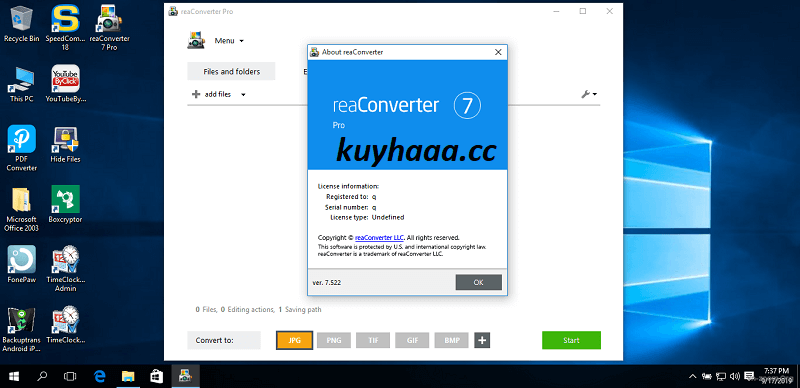Click OK in About dialog
Screen dimensions: 800x388
(x=479, y=282)
